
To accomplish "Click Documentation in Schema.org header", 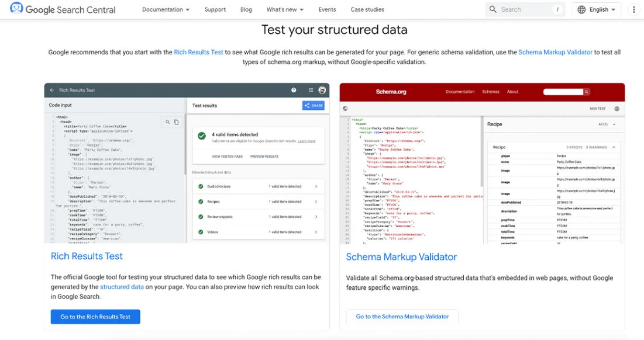I will click(x=460, y=92).
